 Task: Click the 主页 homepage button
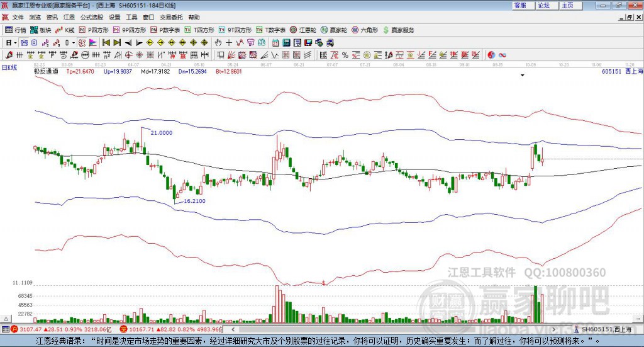tap(570, 5)
